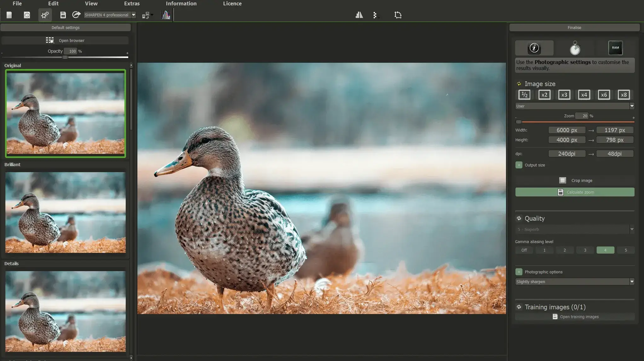Image resolution: width=644 pixels, height=361 pixels.
Task: Open the SHARPEN 4 professional preset dropdown
Action: 134,15
